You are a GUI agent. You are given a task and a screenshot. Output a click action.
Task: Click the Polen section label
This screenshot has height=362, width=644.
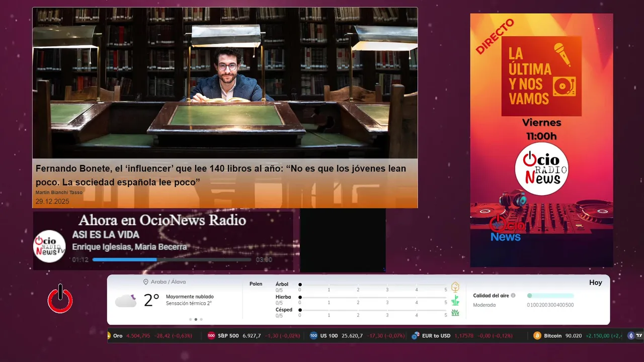click(x=256, y=284)
